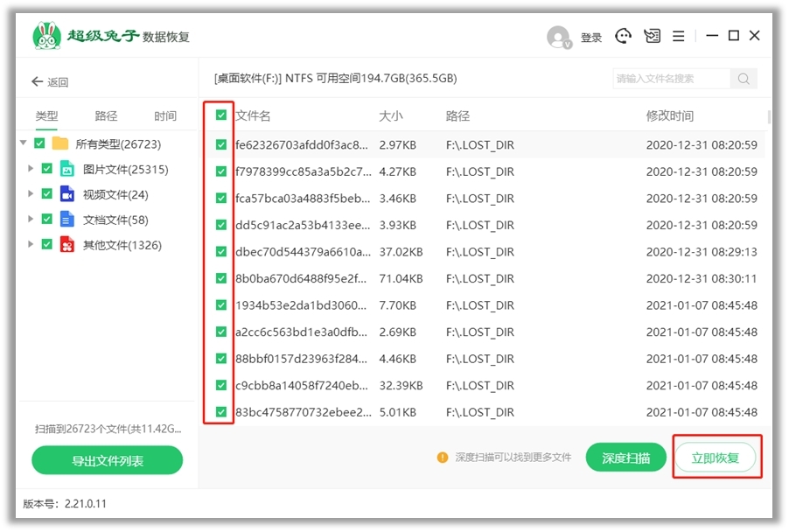Click the user avatar icon

(559, 38)
